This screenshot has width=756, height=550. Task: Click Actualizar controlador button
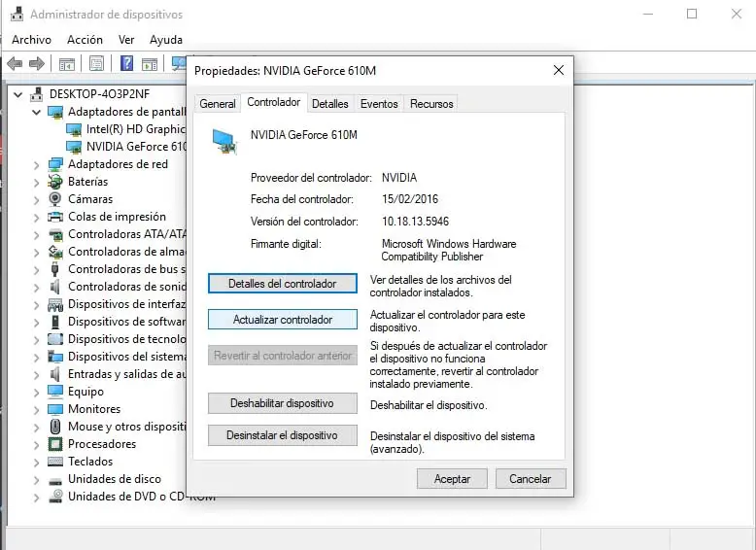[x=283, y=320]
